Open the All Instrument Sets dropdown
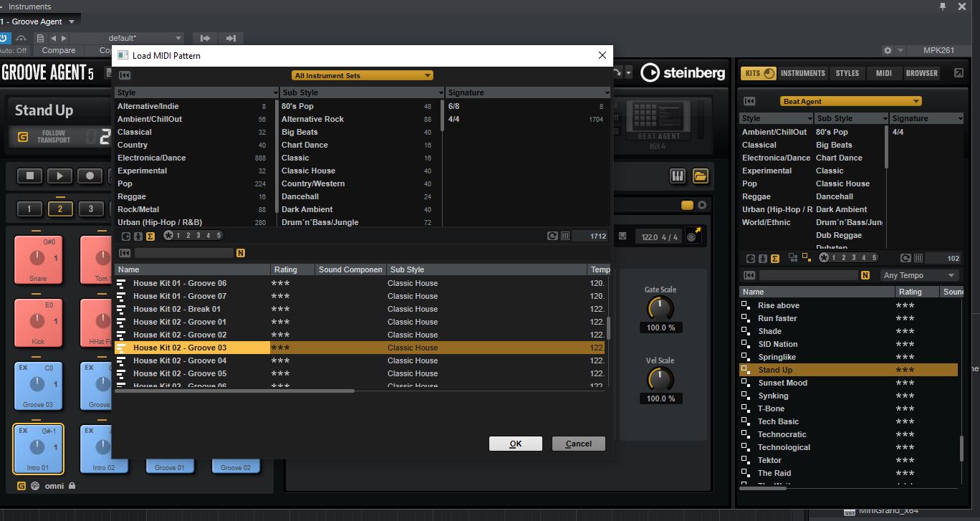Screen dimensions: 980x521 [362, 75]
